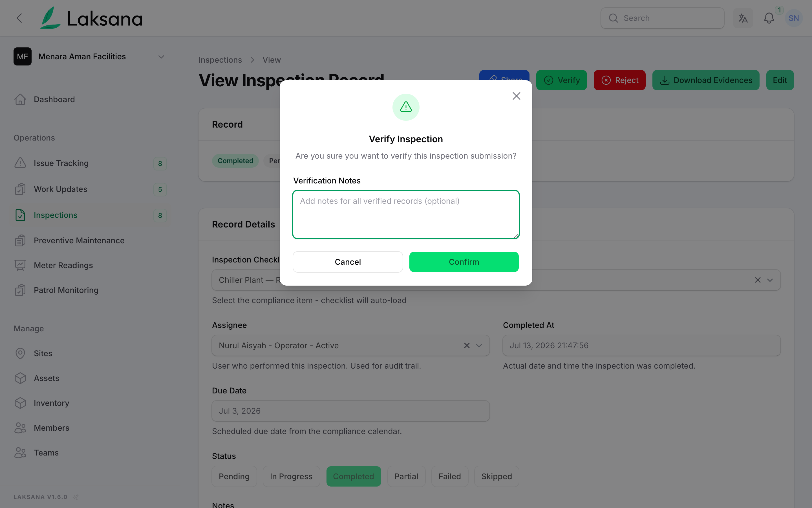The image size is (812, 508).
Task: Click the Completed status badge in Record
Action: click(x=235, y=161)
